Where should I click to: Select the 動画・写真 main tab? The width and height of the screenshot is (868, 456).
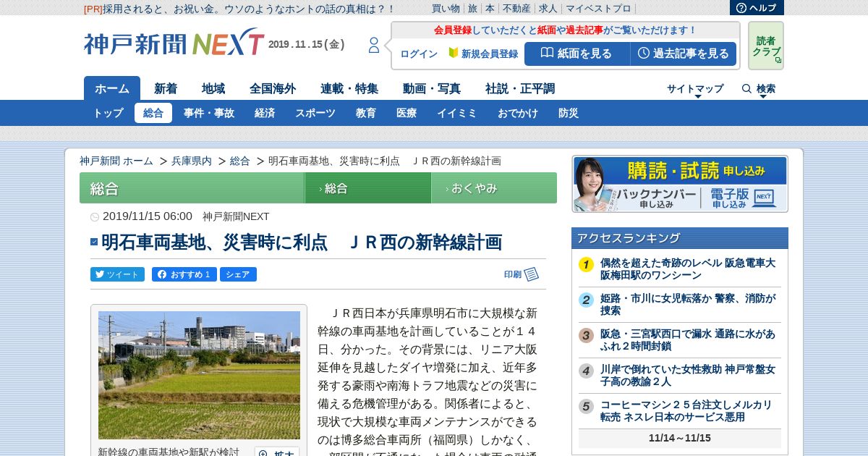click(432, 88)
